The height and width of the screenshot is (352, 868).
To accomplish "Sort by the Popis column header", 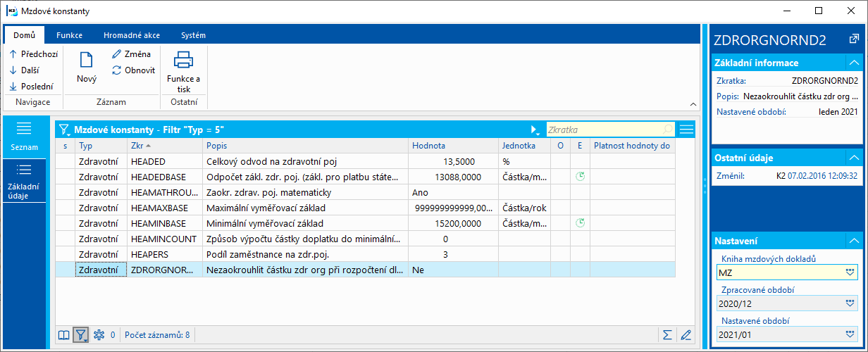I will tap(305, 146).
